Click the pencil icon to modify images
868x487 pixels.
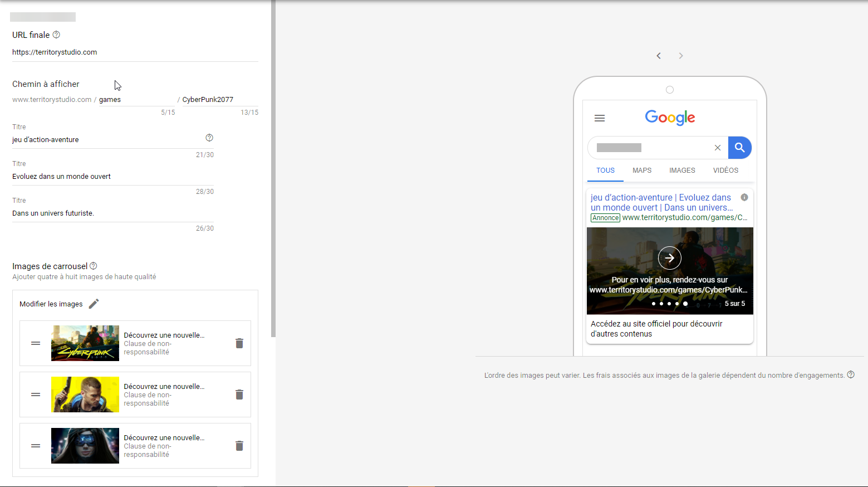[x=94, y=304]
